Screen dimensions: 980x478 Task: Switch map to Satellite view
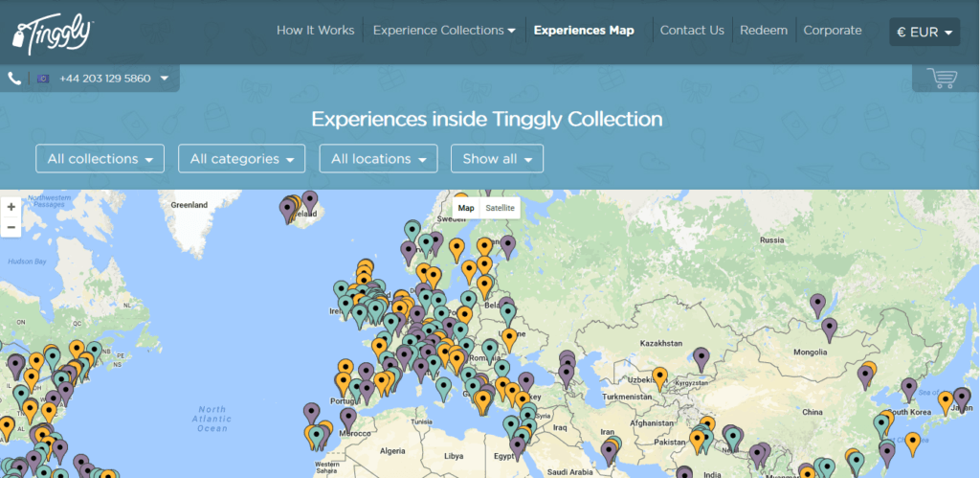coord(500,208)
